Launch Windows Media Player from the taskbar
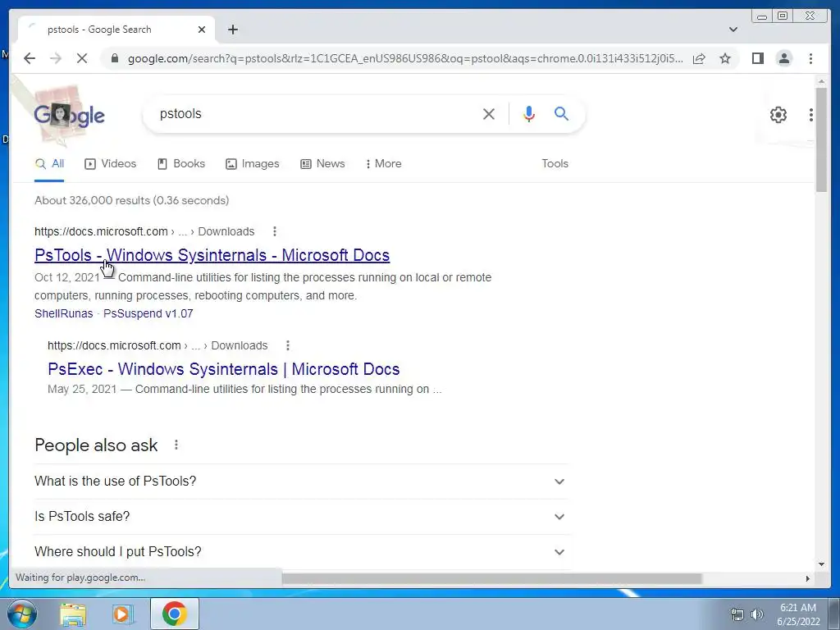This screenshot has width=840, height=630. [x=122, y=614]
